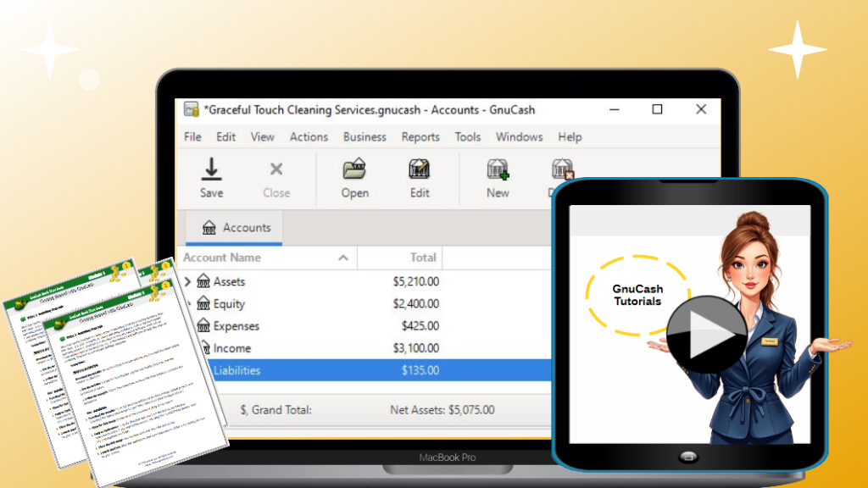Click the Expenses account bank icon
Image resolution: width=868 pixels, height=488 pixels.
(x=203, y=325)
